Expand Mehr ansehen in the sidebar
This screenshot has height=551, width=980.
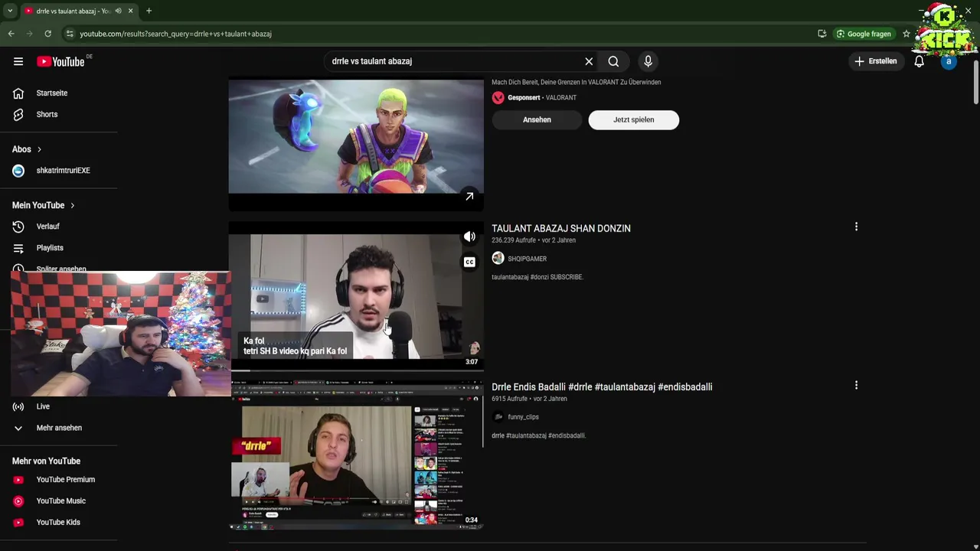[x=59, y=428]
